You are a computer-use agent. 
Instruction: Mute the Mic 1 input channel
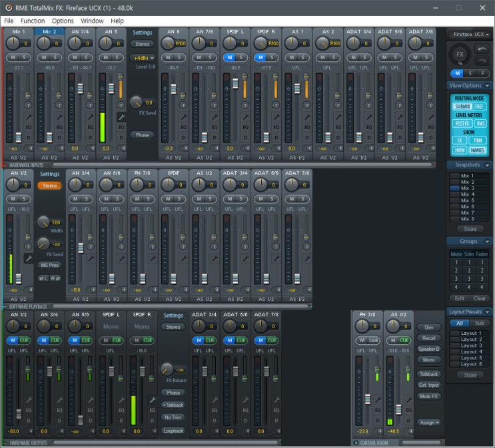[x=13, y=58]
